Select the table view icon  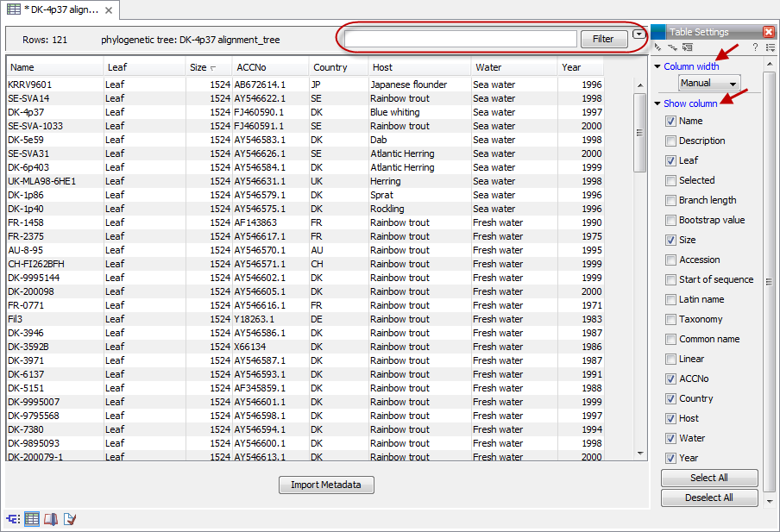click(32, 518)
